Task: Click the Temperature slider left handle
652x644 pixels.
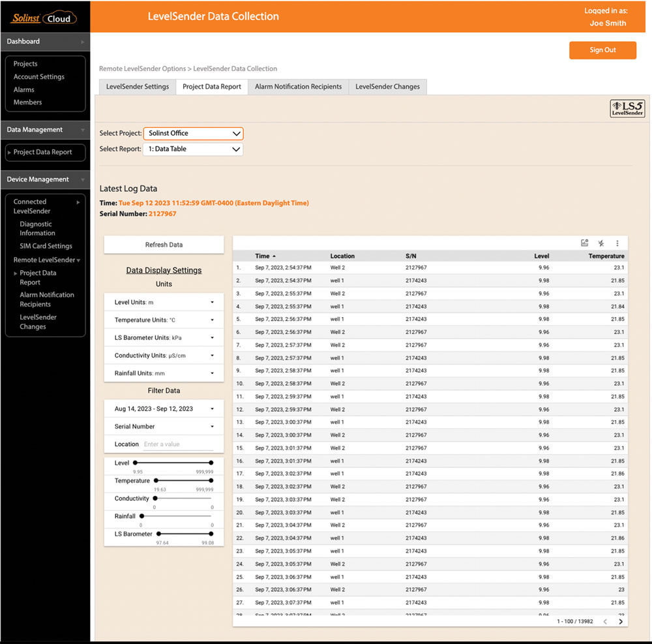Action: tap(156, 481)
